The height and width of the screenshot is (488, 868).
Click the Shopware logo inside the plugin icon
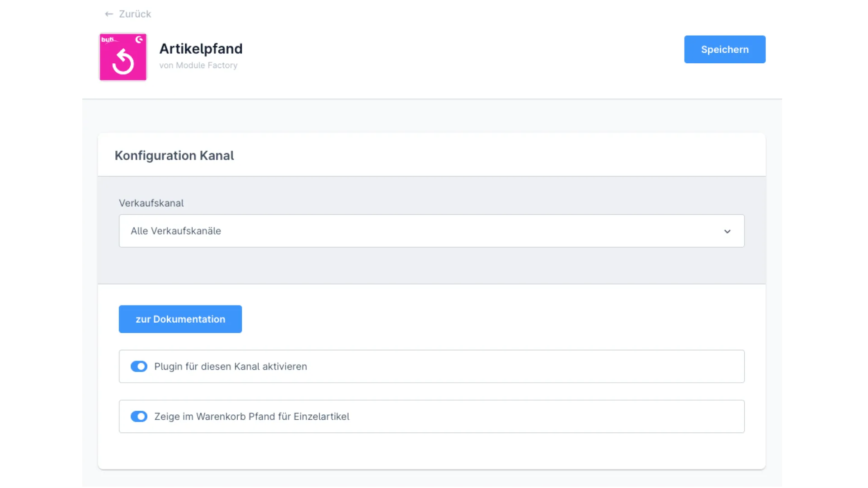(139, 40)
